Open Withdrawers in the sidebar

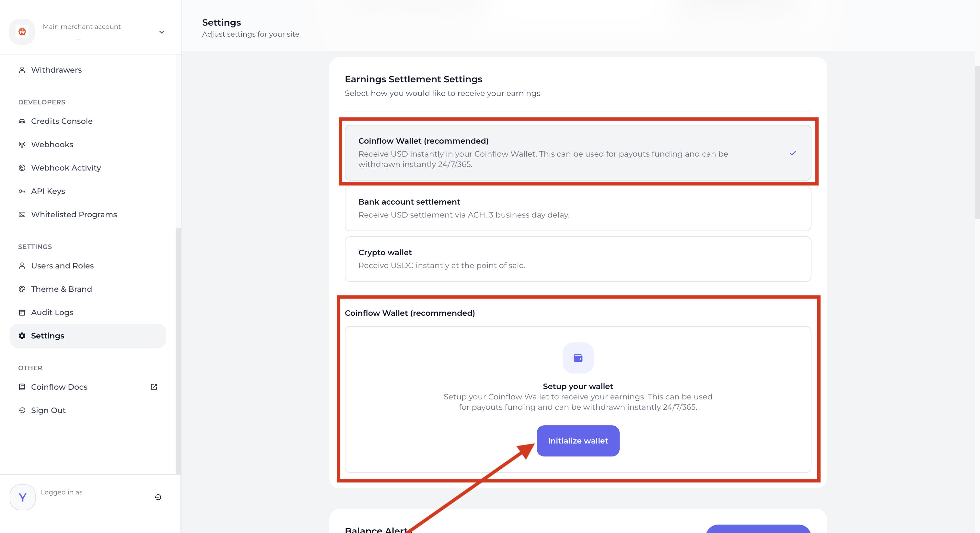(x=56, y=70)
